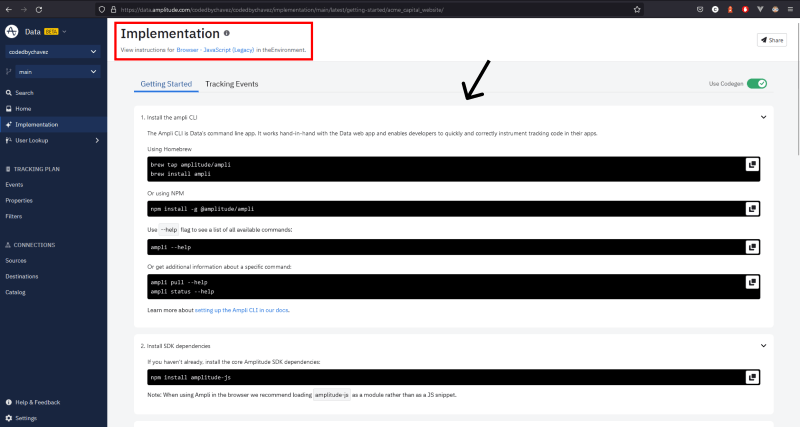This screenshot has width=800, height=427.
Task: Expand the User Lookup submenu arrow
Action: 97,140
